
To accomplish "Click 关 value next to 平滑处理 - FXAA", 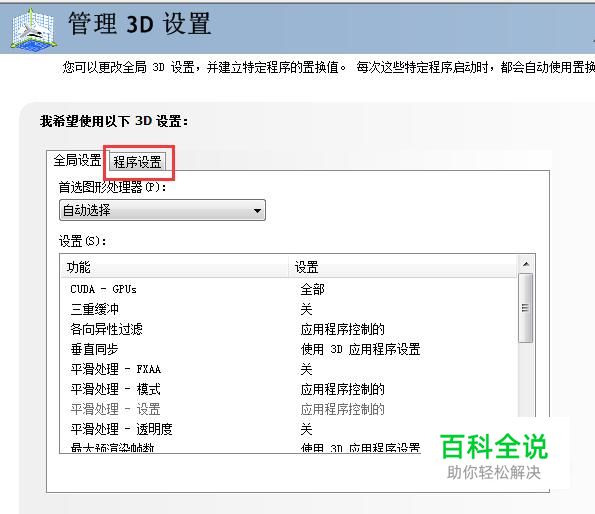I will coord(306,369).
